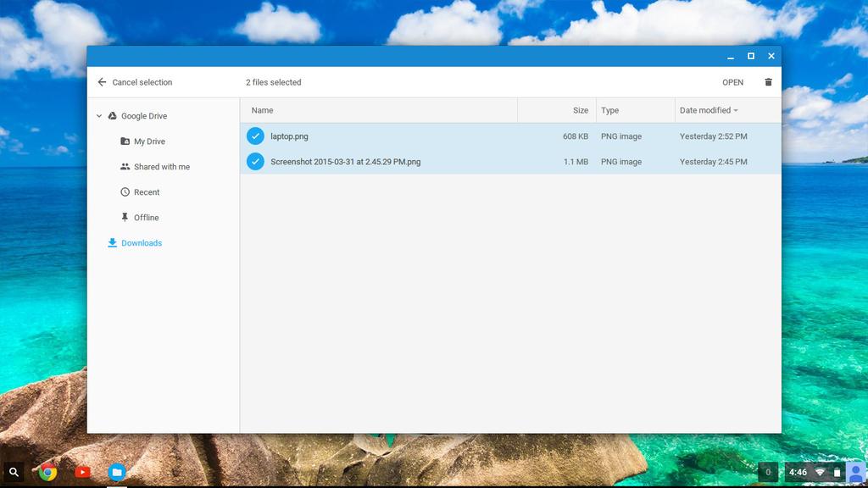Click the Cancel selection label

pyautogui.click(x=142, y=82)
